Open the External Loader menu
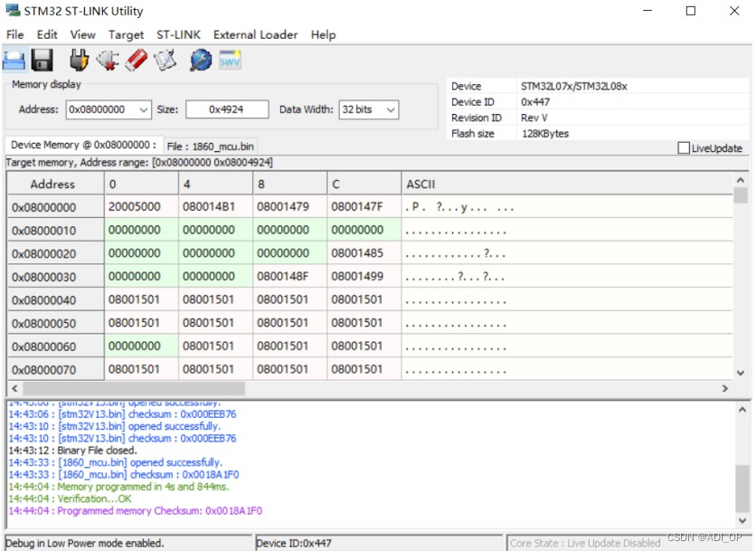Screen dimensions: 756x551 click(256, 34)
